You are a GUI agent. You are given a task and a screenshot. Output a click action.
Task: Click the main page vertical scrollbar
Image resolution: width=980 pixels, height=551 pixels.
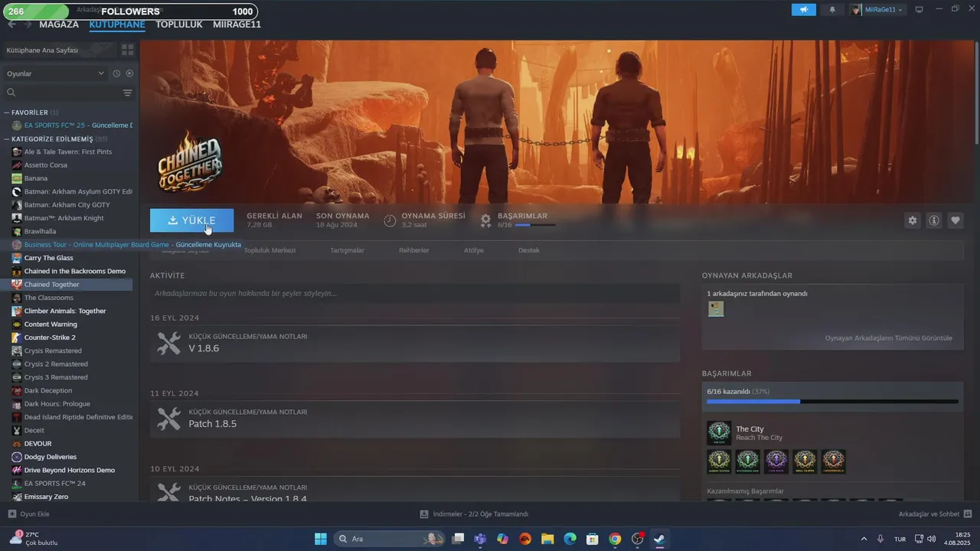976,92
